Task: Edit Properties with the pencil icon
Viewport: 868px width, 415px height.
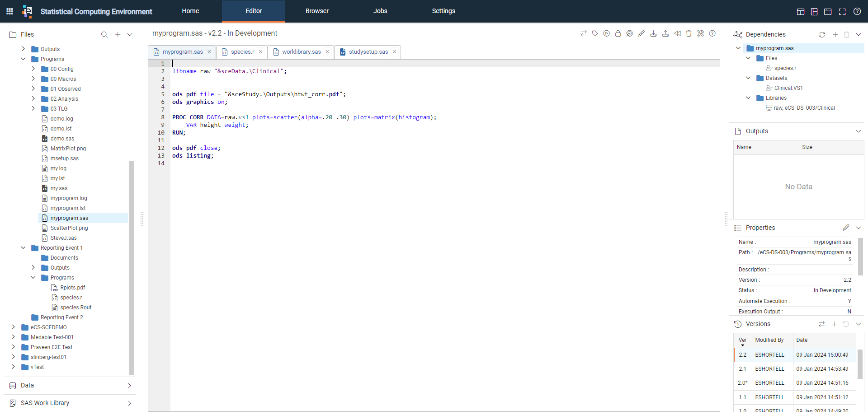Action: 846,228
